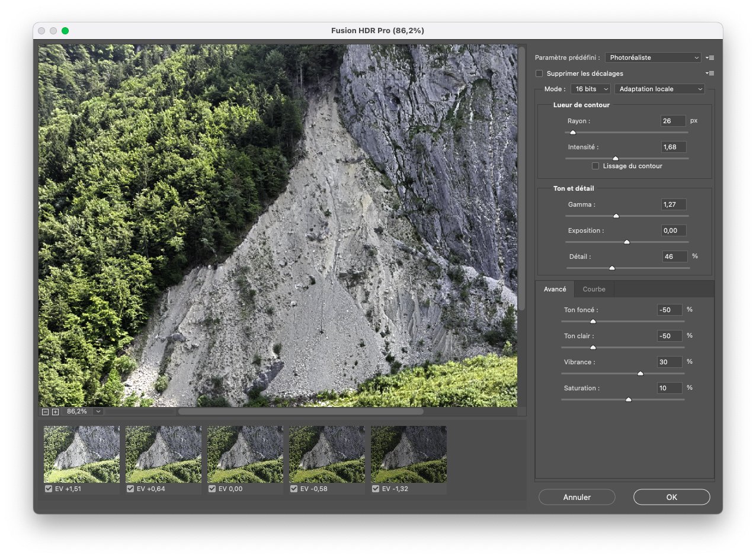Click the Ton clair value field

pos(669,336)
